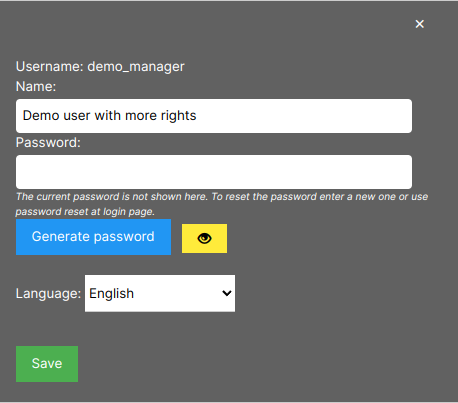Click the 'Password:' field label
The width and height of the screenshot is (458, 403).
pyautogui.click(x=48, y=143)
